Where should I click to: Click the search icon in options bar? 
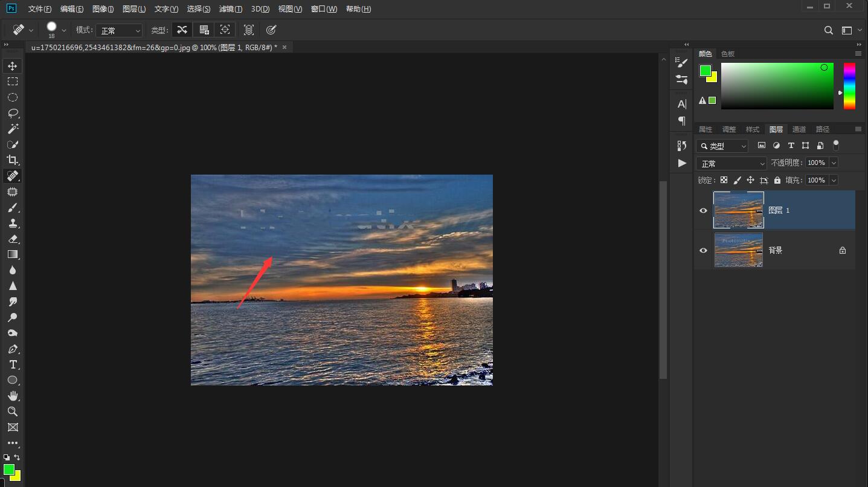829,30
